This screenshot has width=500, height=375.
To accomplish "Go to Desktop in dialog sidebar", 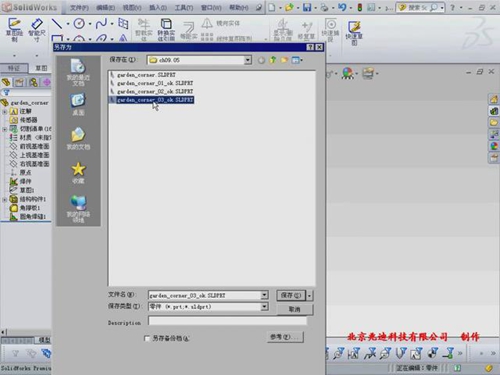I will pos(78,105).
